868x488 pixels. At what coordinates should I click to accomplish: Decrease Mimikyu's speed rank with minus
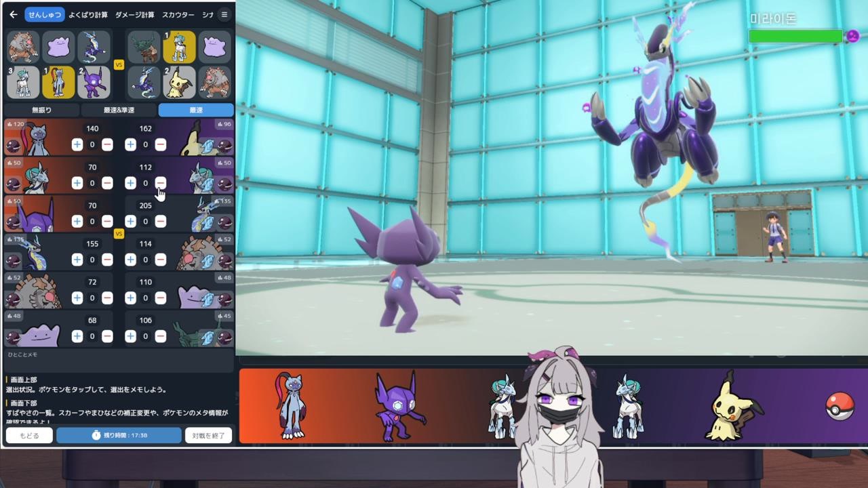point(161,144)
